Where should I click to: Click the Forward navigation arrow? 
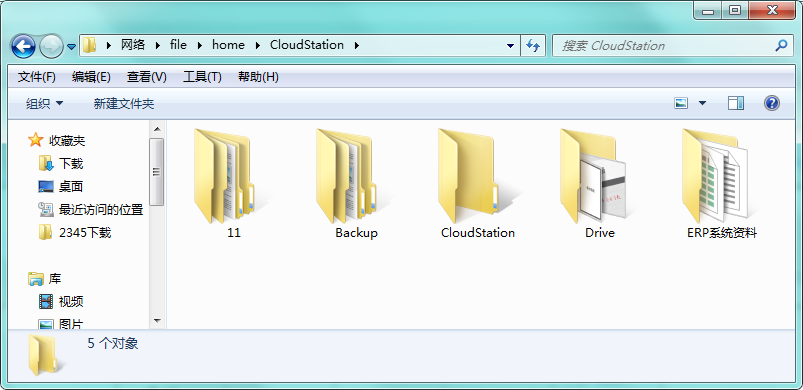(x=51, y=46)
